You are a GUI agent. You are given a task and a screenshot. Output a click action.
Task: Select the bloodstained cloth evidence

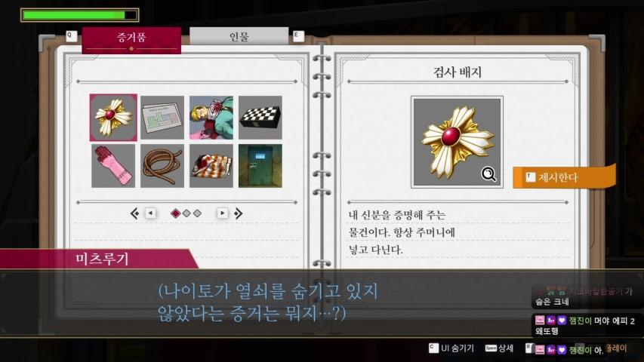click(211, 166)
